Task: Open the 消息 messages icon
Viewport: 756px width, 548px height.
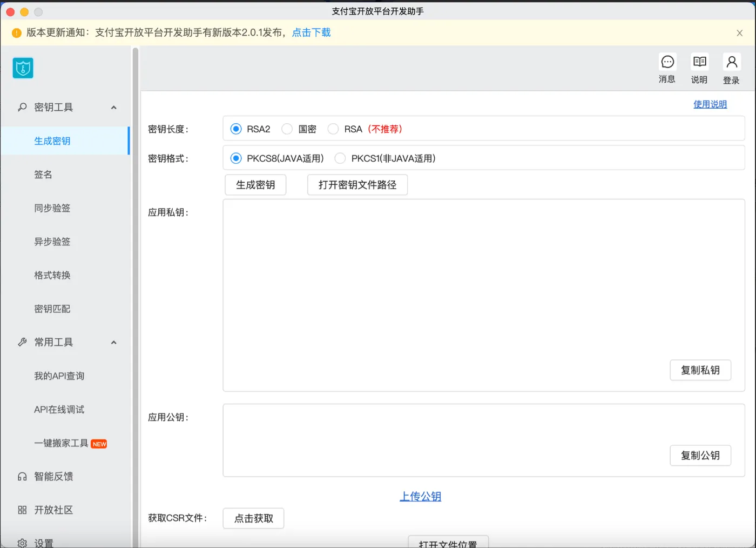Action: (667, 62)
